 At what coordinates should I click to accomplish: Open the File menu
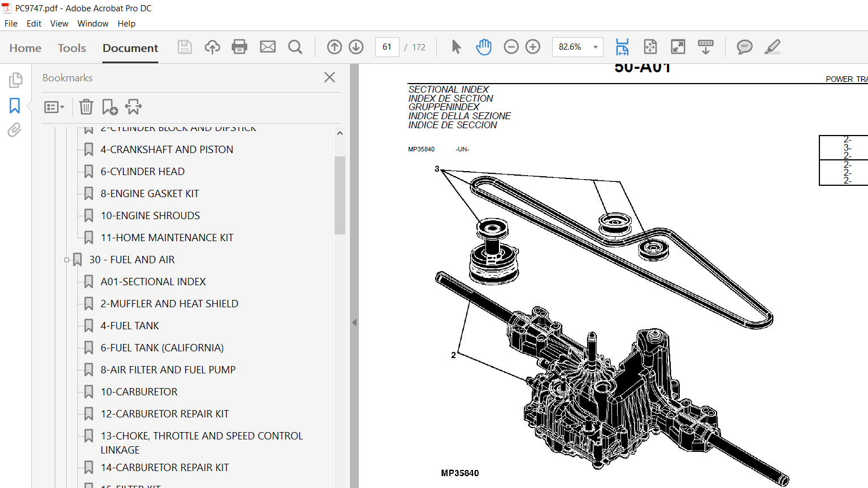tap(11, 24)
